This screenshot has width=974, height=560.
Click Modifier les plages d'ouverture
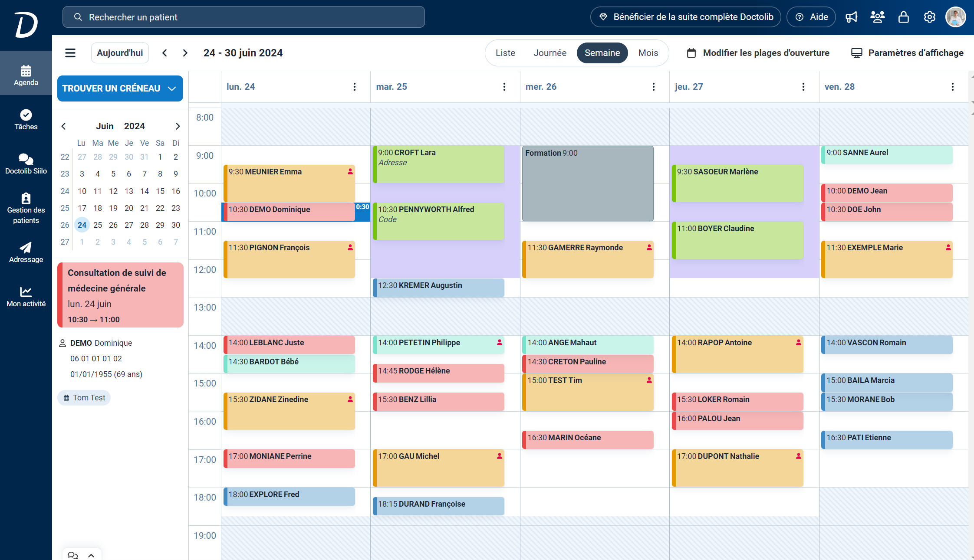766,52
